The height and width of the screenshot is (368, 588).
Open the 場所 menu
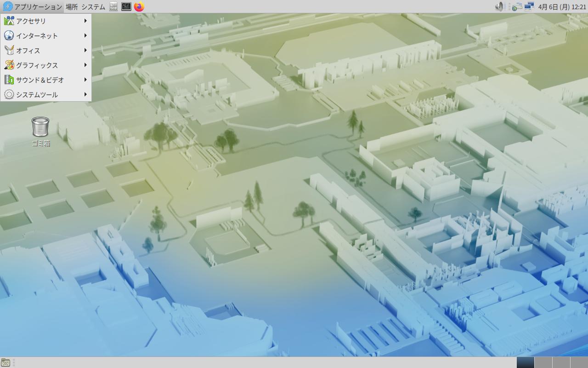click(x=72, y=6)
